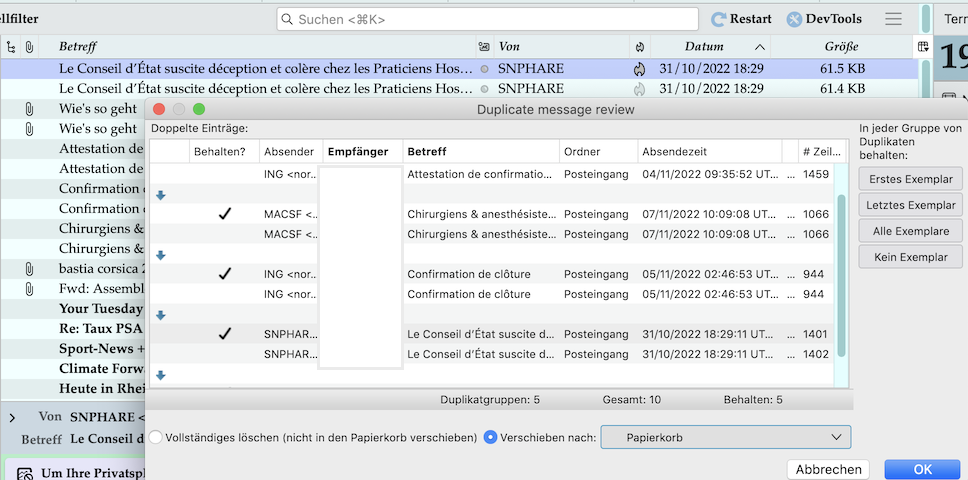
Task: Click the junk flame icon on first SNPHARE row
Action: click(x=639, y=69)
